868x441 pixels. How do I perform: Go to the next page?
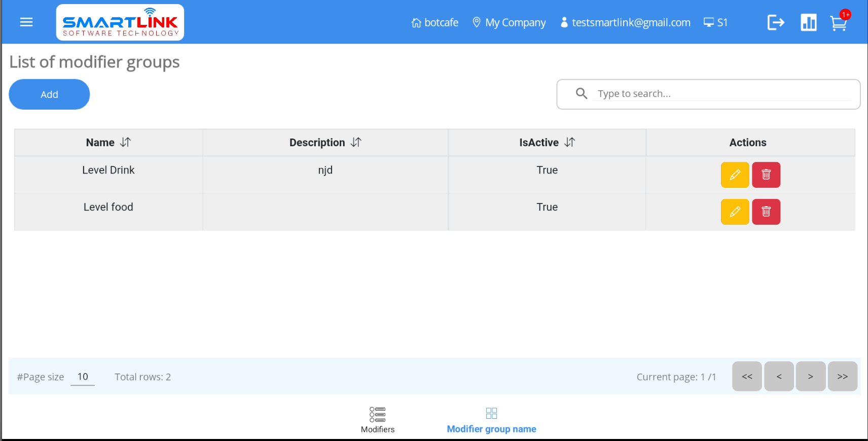coord(810,377)
